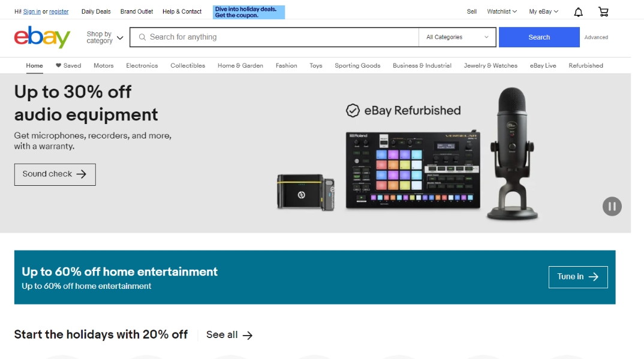The height and width of the screenshot is (359, 644).
Task: Expand Shop by category
Action: [x=103, y=37]
